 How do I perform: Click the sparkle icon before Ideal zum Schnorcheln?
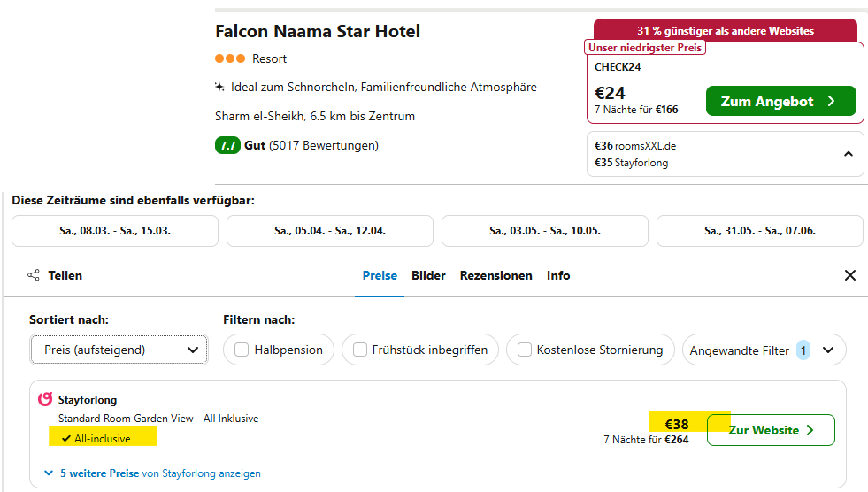pyautogui.click(x=219, y=87)
